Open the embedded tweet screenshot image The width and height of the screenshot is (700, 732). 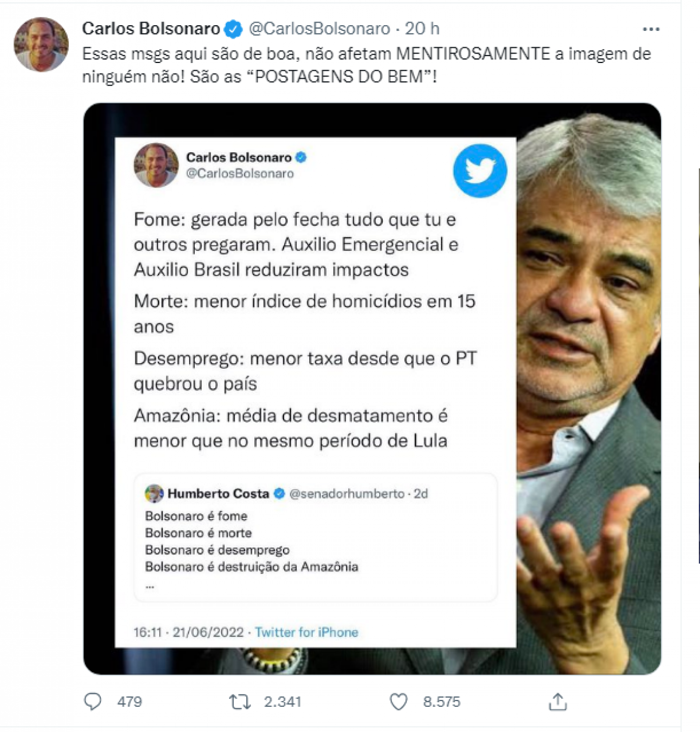[372, 389]
